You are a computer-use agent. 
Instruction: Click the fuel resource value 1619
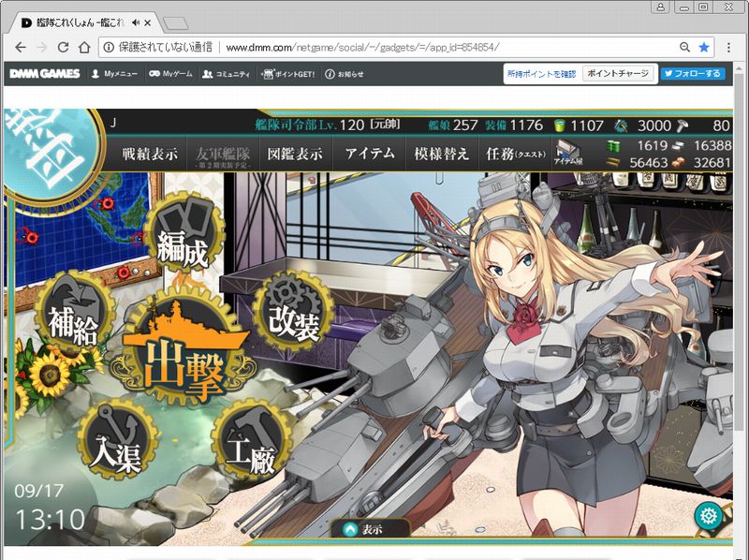(x=652, y=145)
